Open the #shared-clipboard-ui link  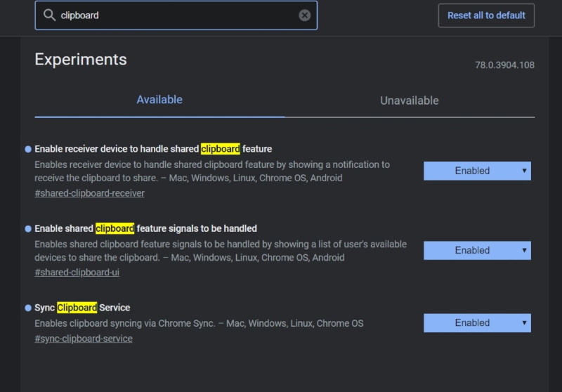[x=77, y=273]
